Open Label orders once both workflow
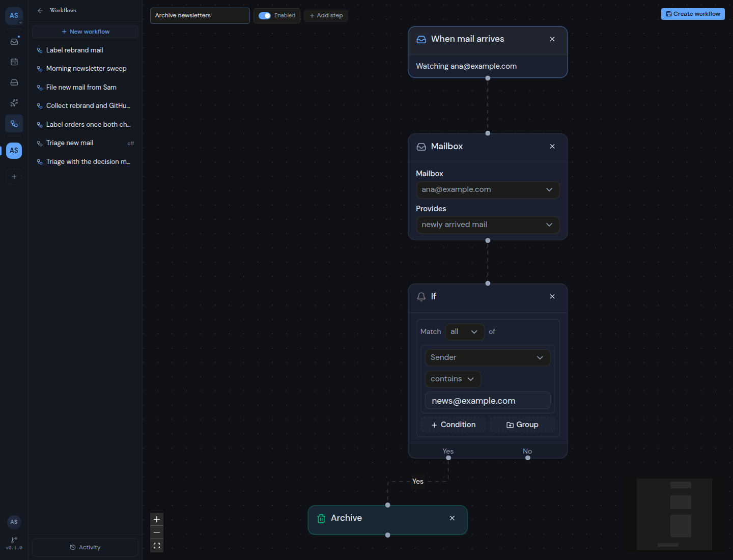This screenshot has height=560, width=733. click(x=85, y=125)
